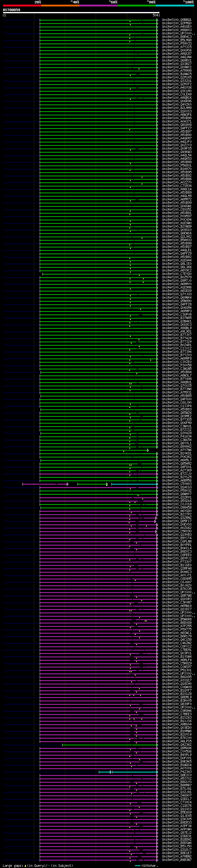Open hit UniRef100_A4GGE0
197x868 pixels.
click(x=176, y=26)
